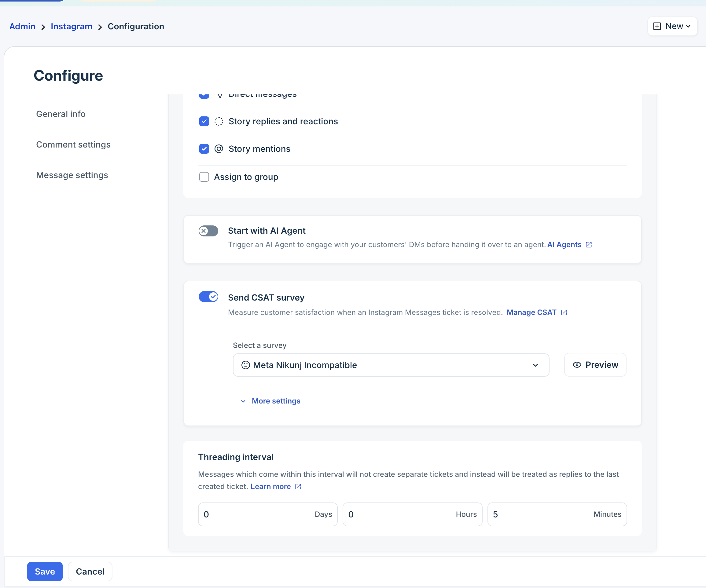Expand More settings section

point(276,401)
